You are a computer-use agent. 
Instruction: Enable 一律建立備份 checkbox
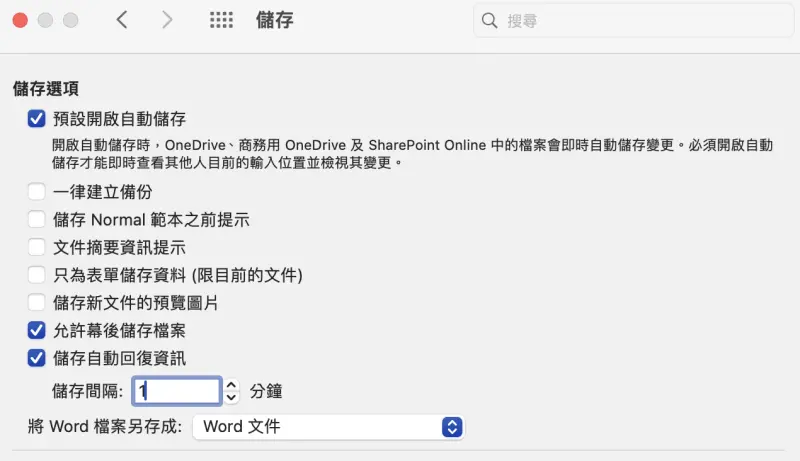click(x=36, y=192)
